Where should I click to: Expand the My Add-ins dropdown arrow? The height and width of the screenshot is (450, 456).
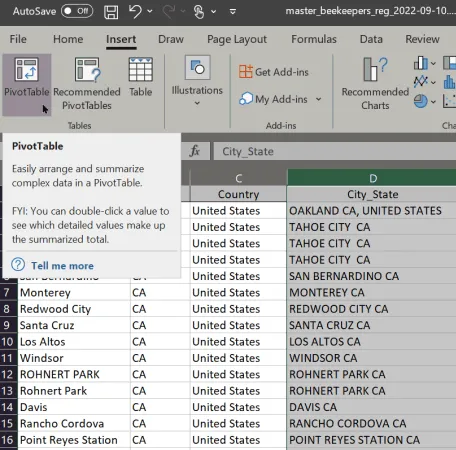click(319, 99)
